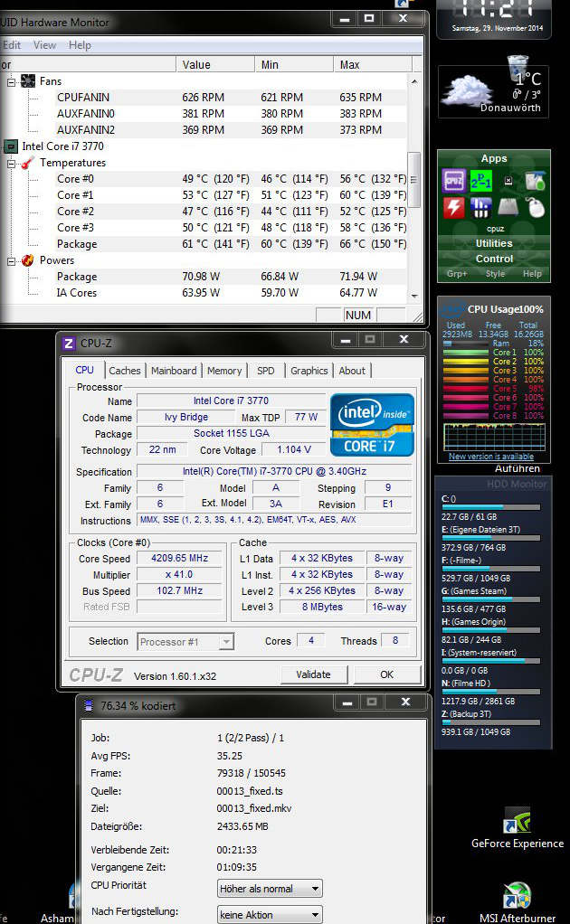This screenshot has height=924, width=570.
Task: Click the OK button in CPU-Z
Action: (x=386, y=674)
